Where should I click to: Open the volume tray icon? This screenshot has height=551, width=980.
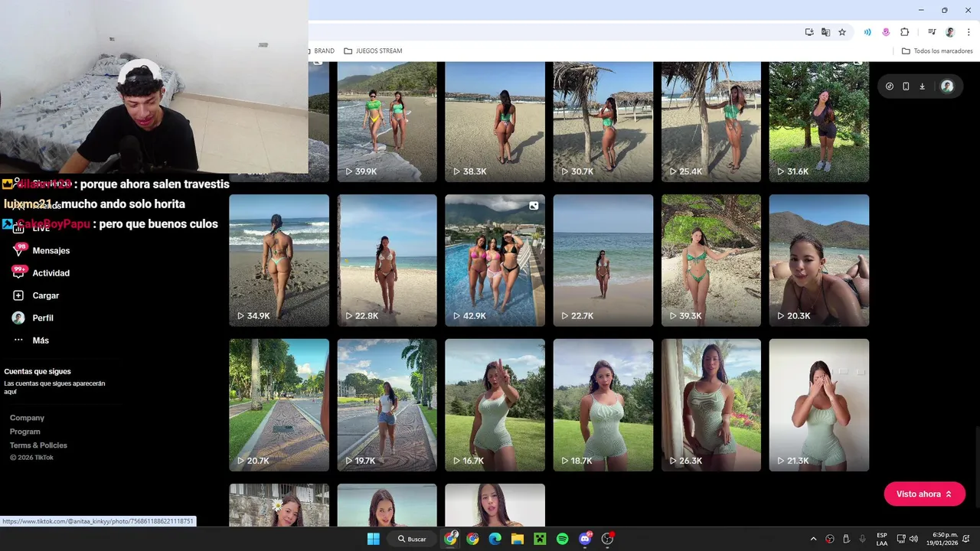pos(913,539)
